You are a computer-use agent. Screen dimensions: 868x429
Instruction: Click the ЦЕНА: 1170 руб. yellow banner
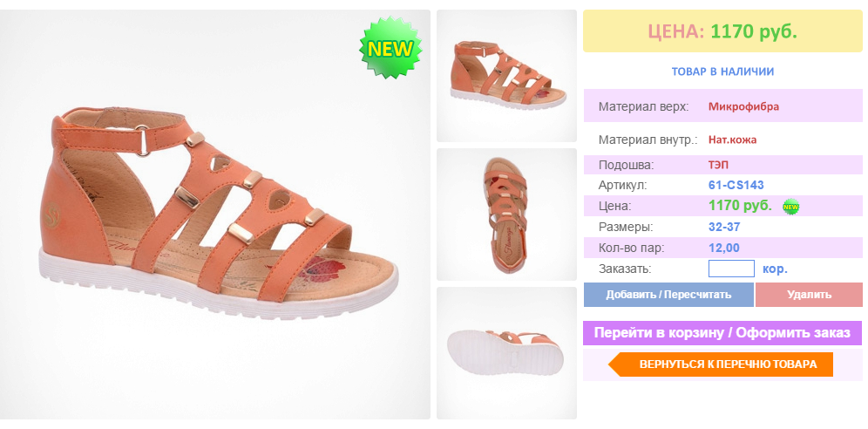722,31
